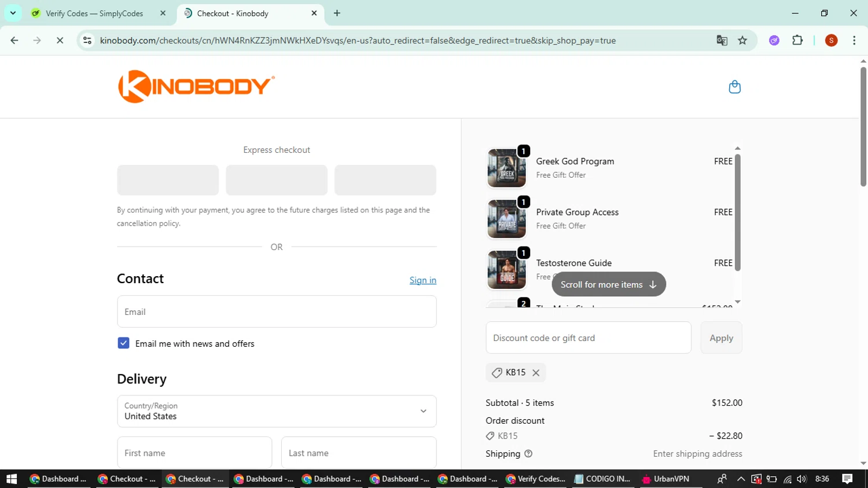Viewport: 868px width, 488px height.
Task: Click the order list scroll down arrow
Action: point(737,302)
